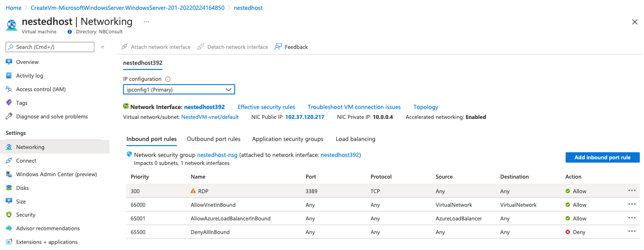Click the Disks icon in sidebar
The image size is (644, 250).
(9, 188)
